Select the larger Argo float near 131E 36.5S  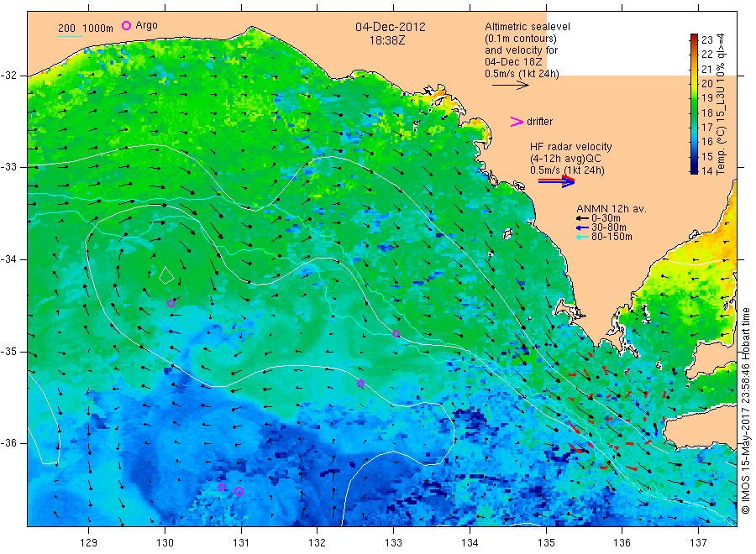[239, 491]
